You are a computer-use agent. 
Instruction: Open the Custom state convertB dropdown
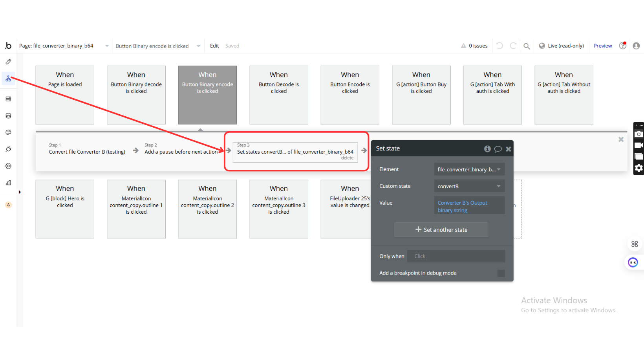tap(469, 186)
